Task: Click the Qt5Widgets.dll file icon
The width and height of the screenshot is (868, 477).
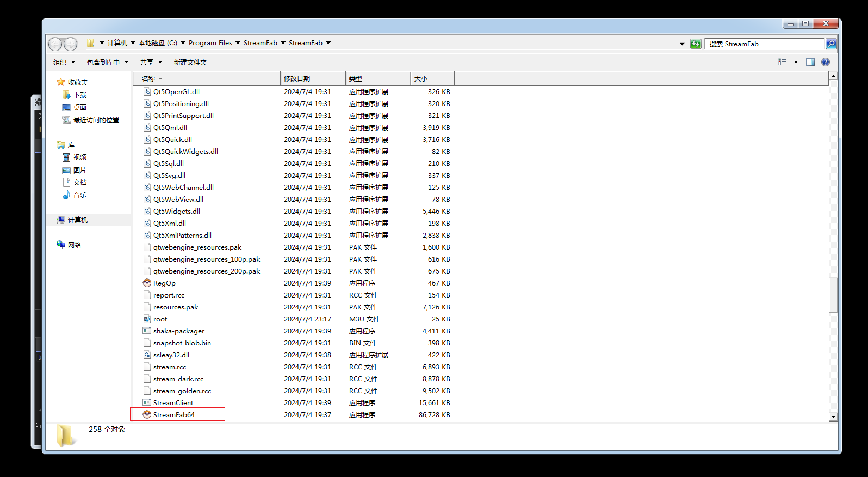Action: point(147,211)
